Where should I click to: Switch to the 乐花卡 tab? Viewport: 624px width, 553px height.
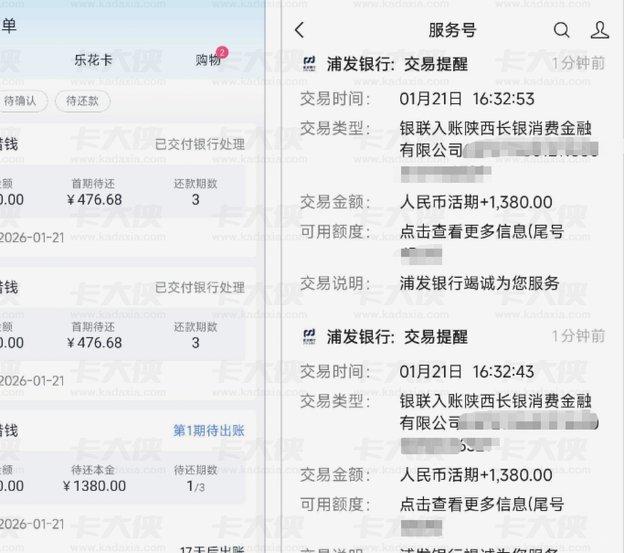pyautogui.click(x=93, y=60)
